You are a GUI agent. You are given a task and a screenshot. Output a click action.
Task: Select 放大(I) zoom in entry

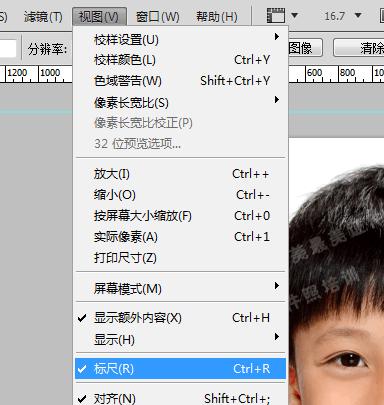pos(181,174)
